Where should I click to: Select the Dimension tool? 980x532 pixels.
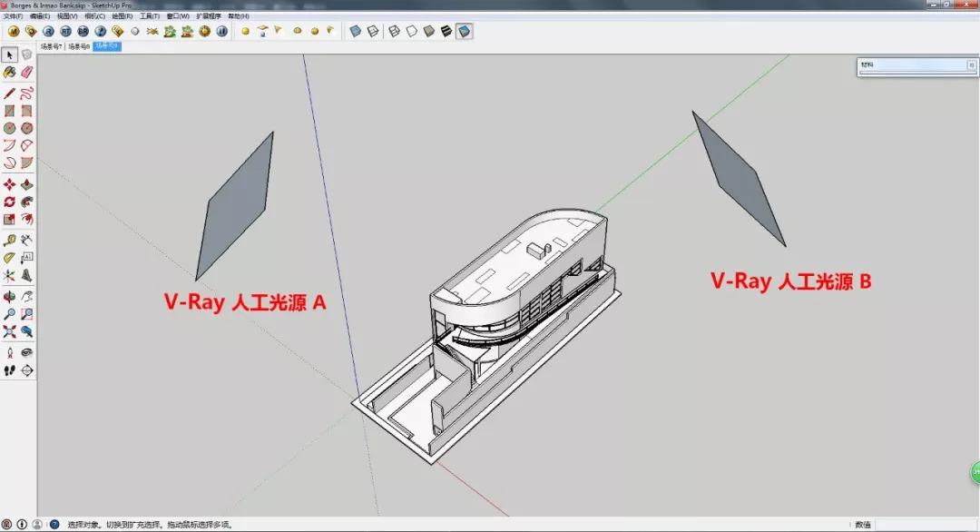[27, 240]
